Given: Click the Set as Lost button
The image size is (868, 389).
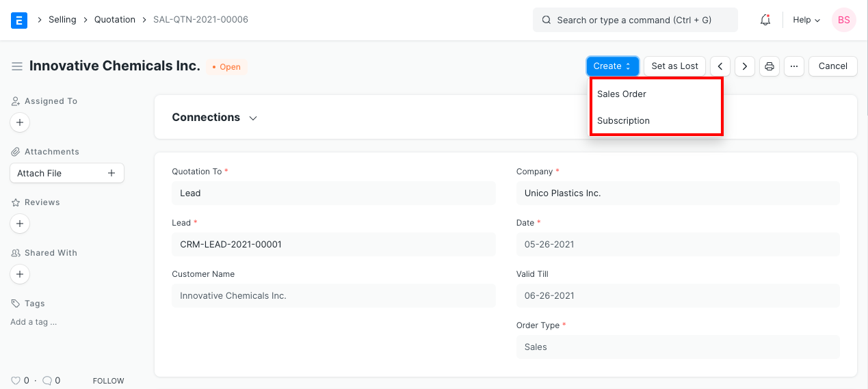Looking at the screenshot, I should coord(674,66).
